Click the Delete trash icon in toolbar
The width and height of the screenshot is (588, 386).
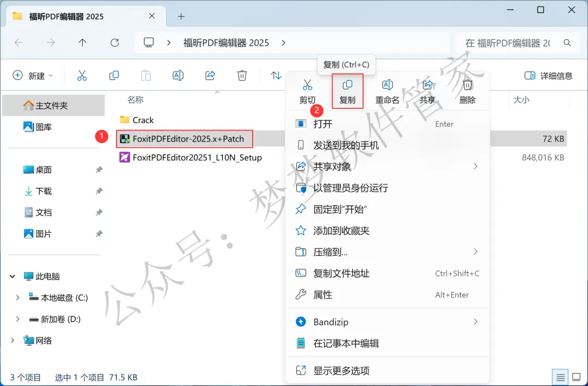pos(242,75)
